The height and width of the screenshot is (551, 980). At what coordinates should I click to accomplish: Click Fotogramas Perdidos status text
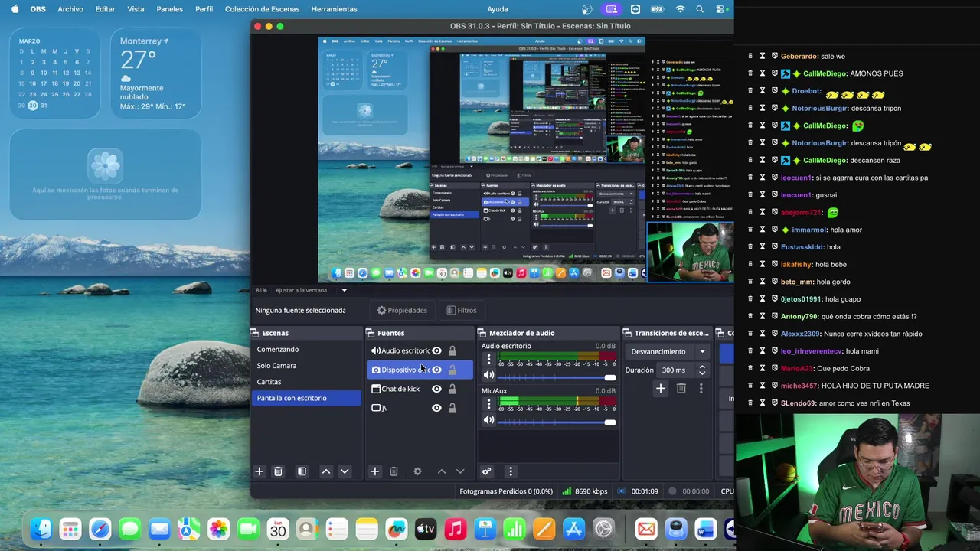tap(506, 491)
